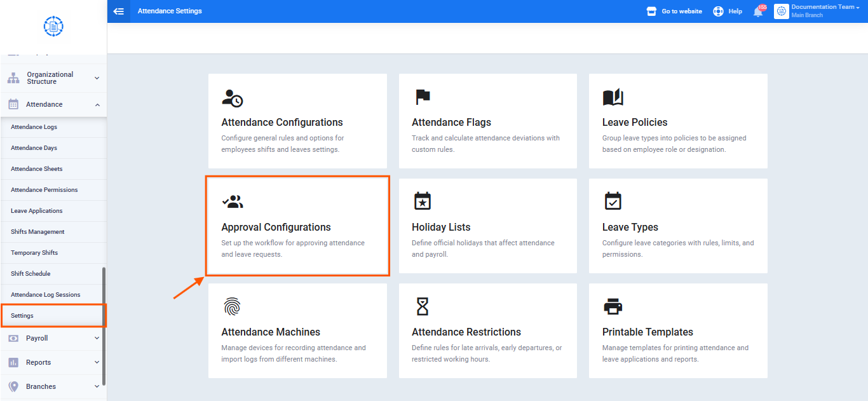Viewport: 868px width, 401px height.
Task: Click the Approval Configurations people-check icon
Action: pyautogui.click(x=233, y=202)
